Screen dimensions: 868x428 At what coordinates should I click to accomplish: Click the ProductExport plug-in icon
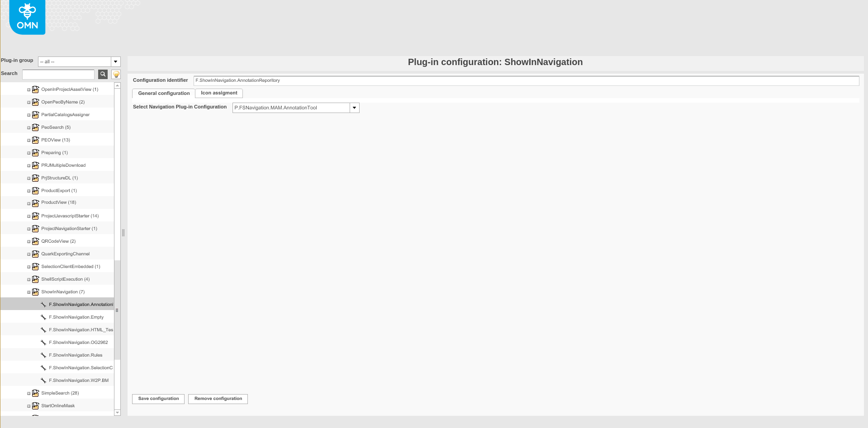[x=35, y=191]
